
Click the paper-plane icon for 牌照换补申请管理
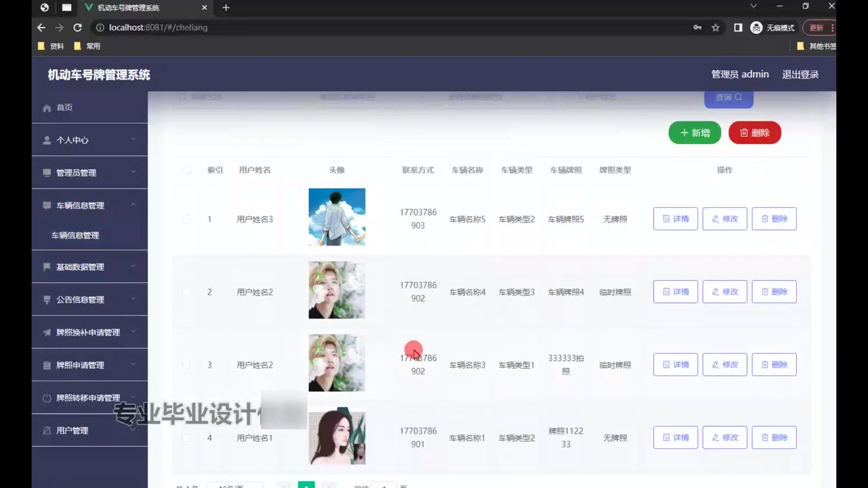(47, 333)
